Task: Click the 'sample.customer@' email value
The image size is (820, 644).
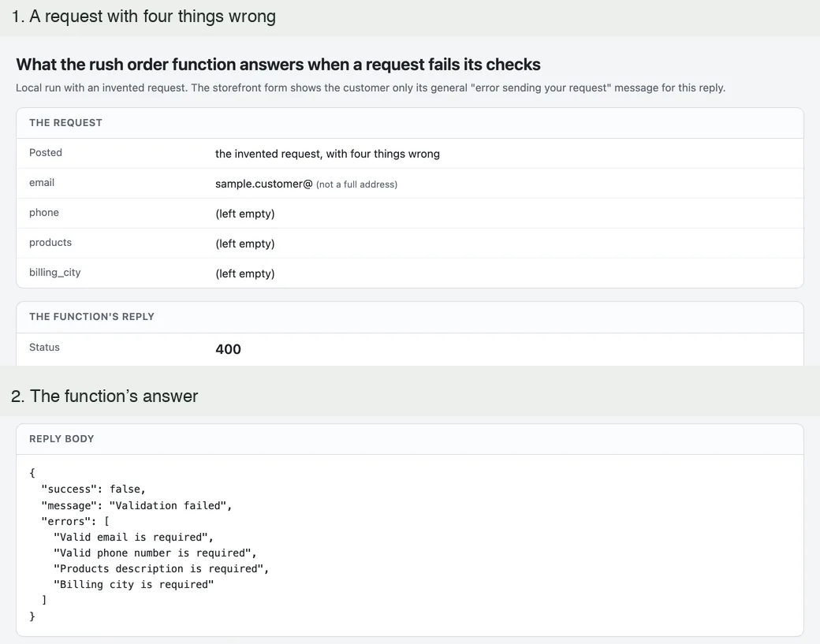Action: 264,184
